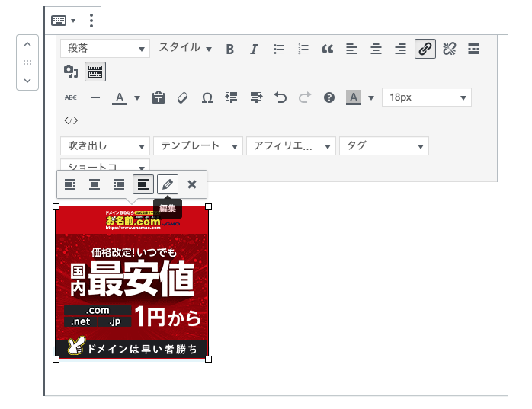Insert a horizontal line
The image size is (532, 409).
click(x=95, y=97)
